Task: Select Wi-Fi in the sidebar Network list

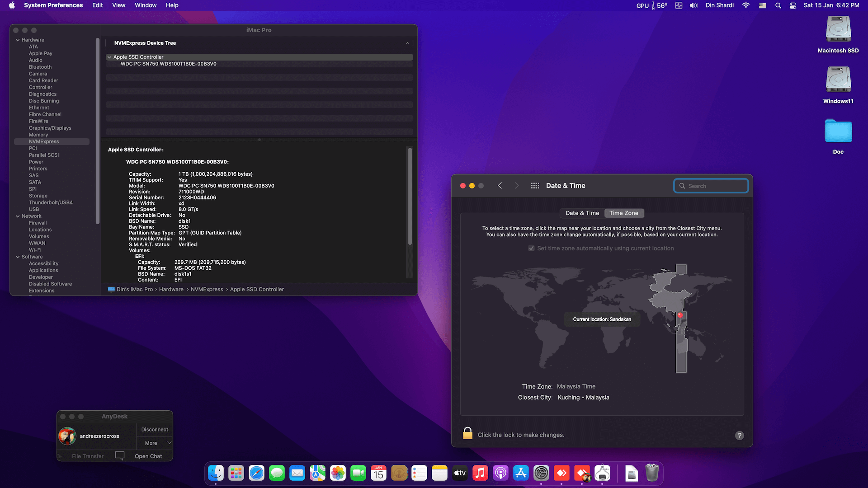Action: click(x=35, y=250)
